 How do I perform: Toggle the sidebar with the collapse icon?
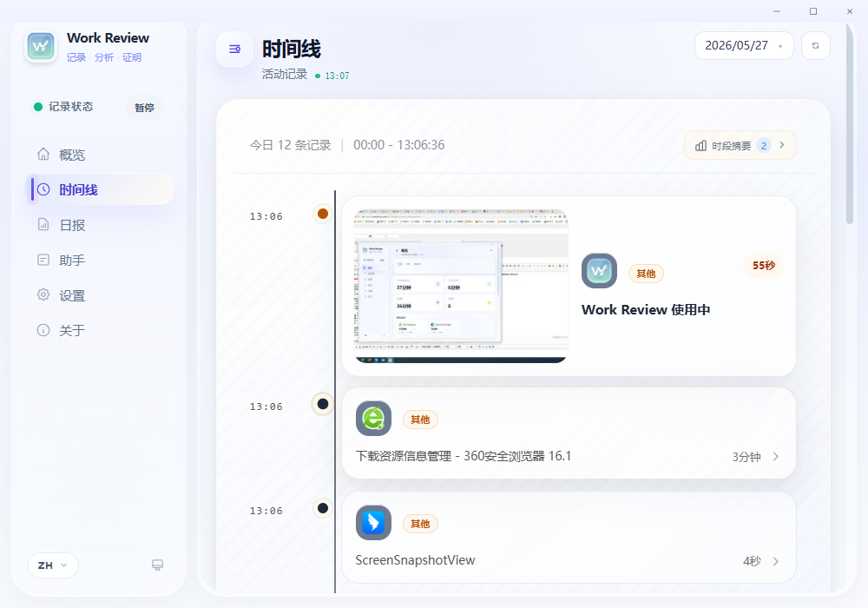(234, 50)
